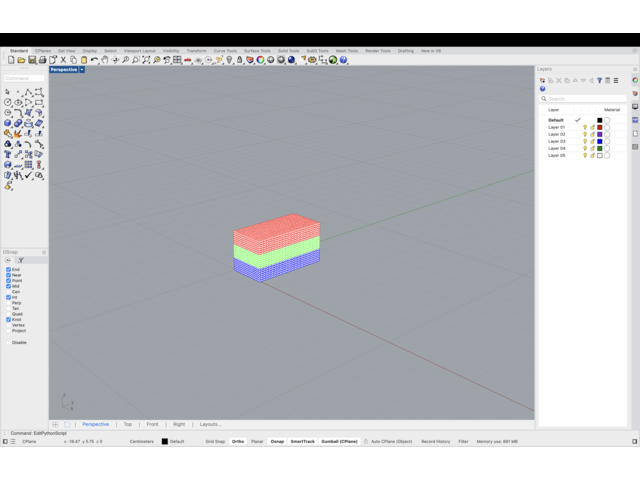Screen dimensions: 640x480
Task: Toggle Planar in status bar
Action: tap(257, 442)
